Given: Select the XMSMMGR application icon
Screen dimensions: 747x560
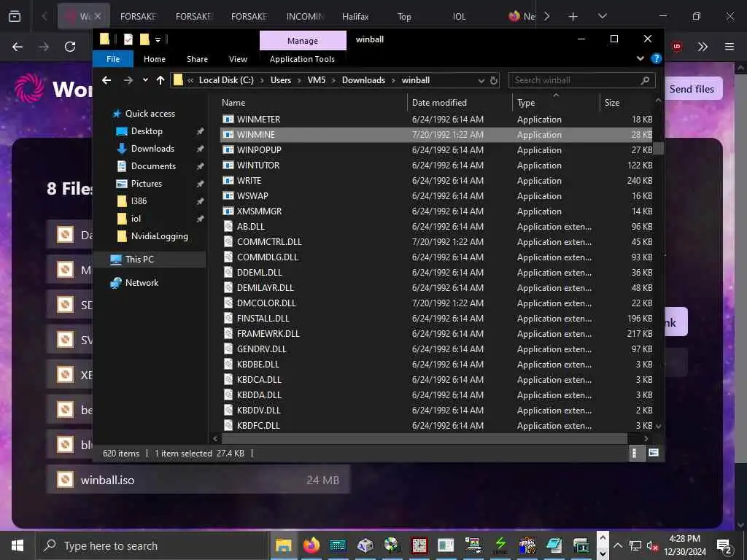Looking at the screenshot, I should (228, 211).
